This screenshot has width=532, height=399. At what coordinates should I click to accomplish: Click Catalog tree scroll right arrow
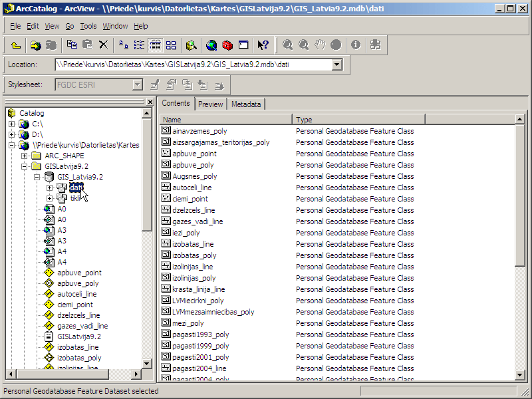pyautogui.click(x=136, y=374)
